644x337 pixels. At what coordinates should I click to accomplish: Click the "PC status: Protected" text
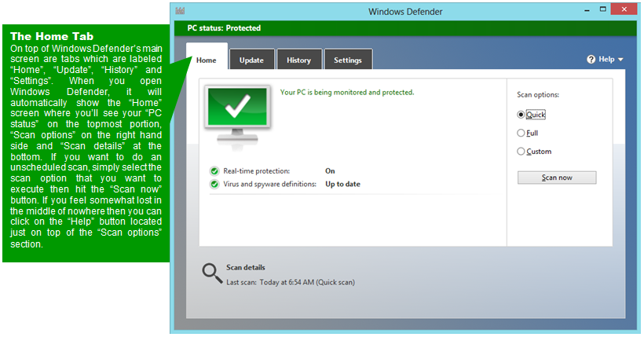click(x=224, y=28)
